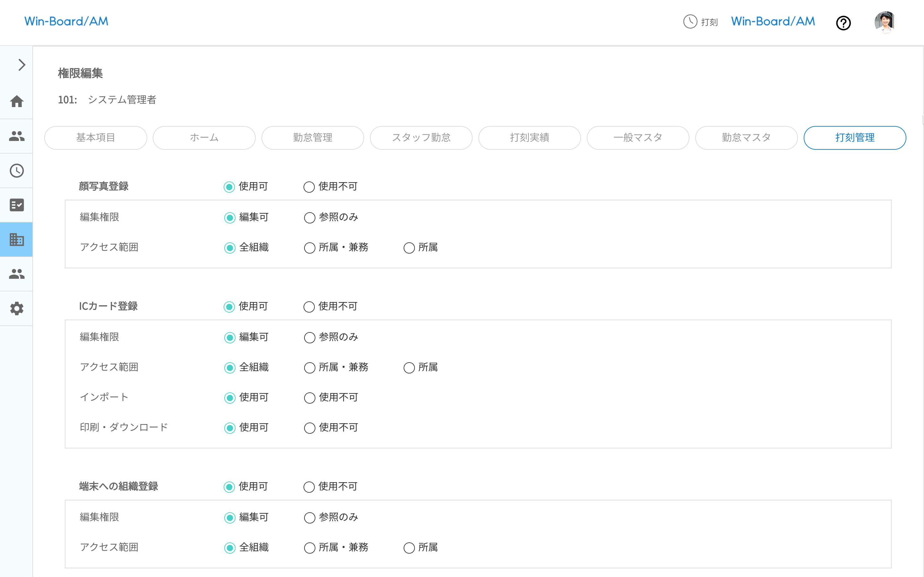The width and height of the screenshot is (924, 577).
Task: Open the スタッフ勤怠 tab
Action: (x=421, y=138)
